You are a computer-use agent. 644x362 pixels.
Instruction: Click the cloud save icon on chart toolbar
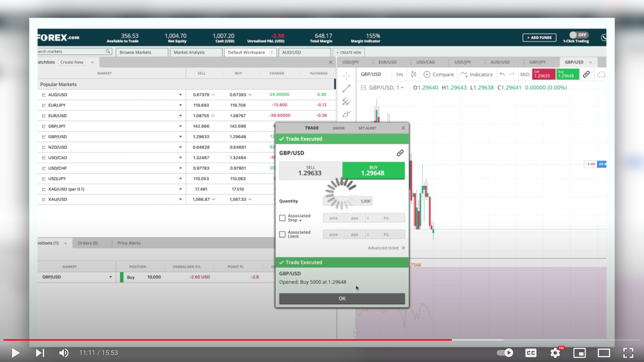click(601, 74)
